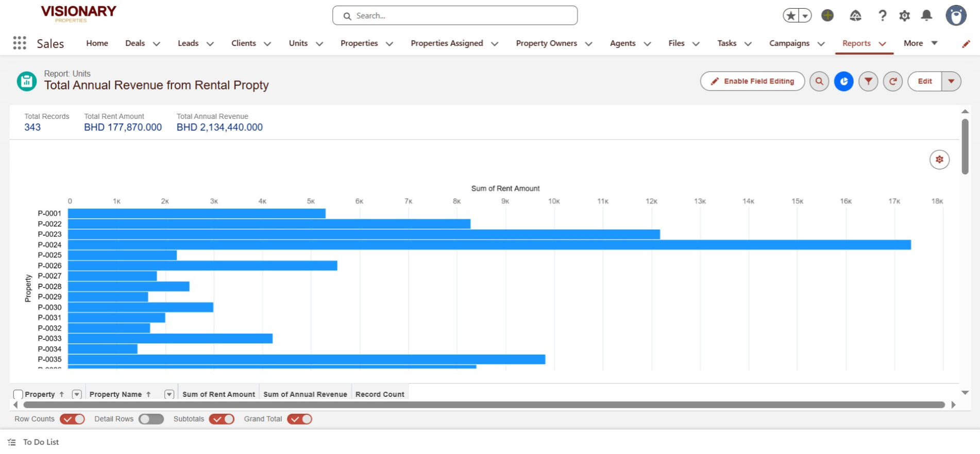The height and width of the screenshot is (454, 980).
Task: Open the notifications bell
Action: [926, 15]
